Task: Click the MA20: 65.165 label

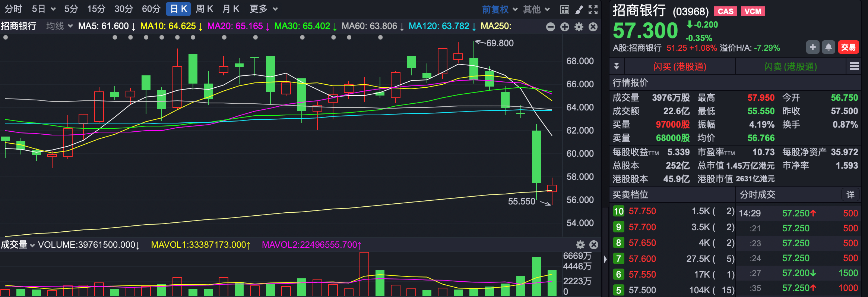Action: [239, 26]
